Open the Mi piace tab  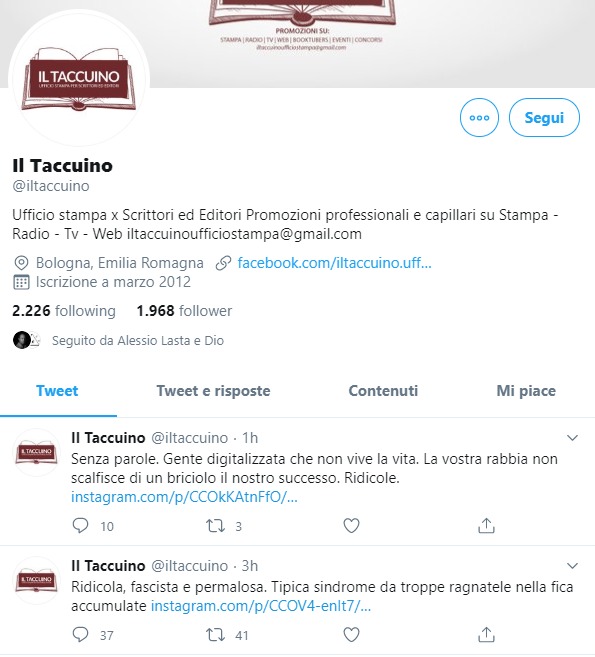526,391
